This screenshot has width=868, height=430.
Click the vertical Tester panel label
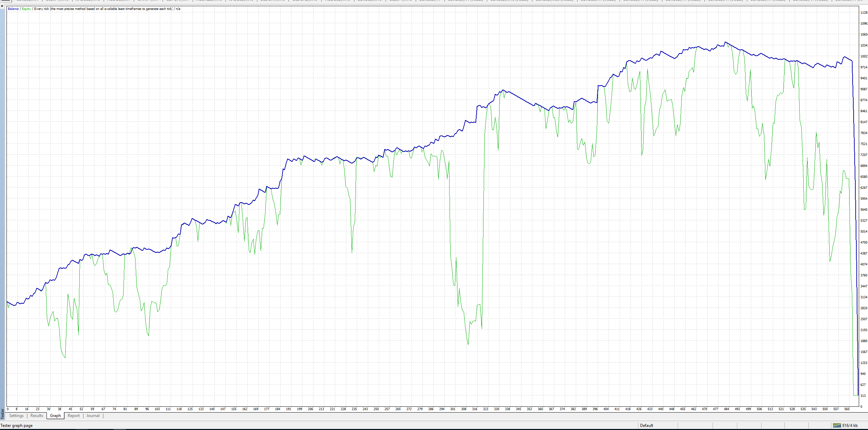tap(2, 414)
